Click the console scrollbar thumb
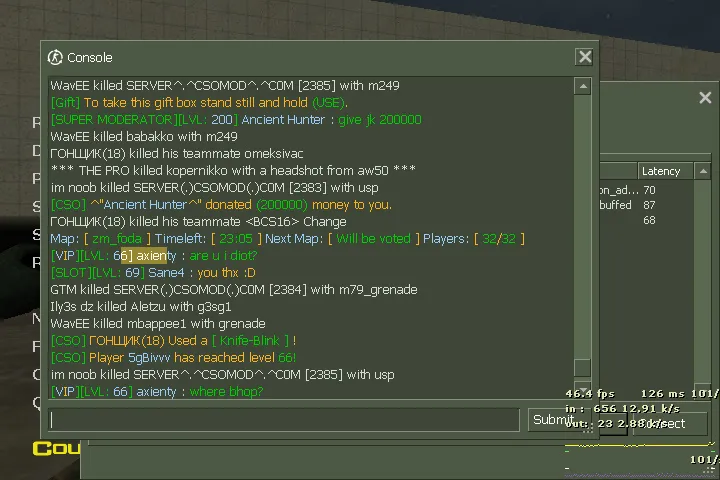This screenshot has height=480, width=720. 583,367
